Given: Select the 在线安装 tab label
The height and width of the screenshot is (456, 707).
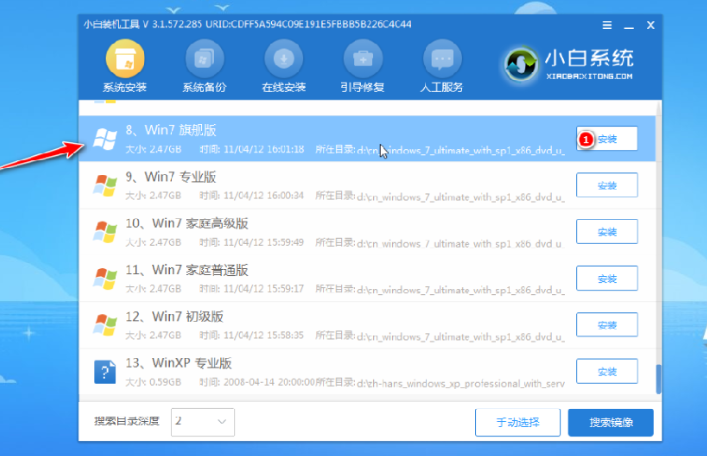Looking at the screenshot, I should (284, 88).
